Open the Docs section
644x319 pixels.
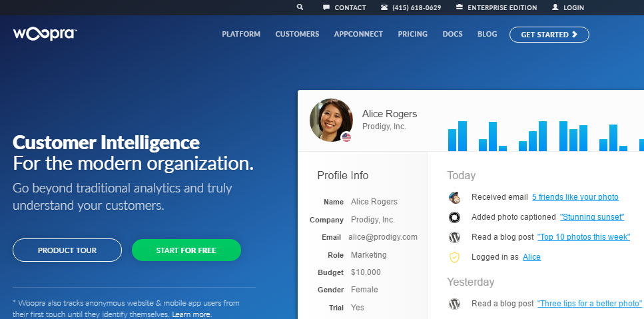(452, 34)
